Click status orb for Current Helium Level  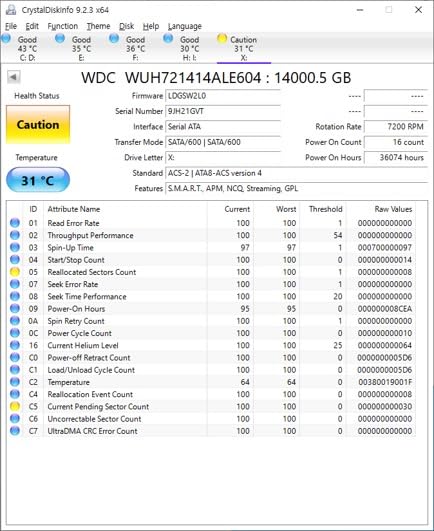(x=15, y=345)
